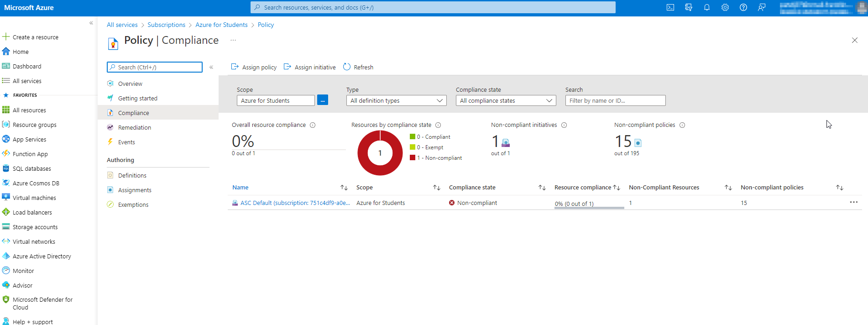Open page more options ellipsis by title
868x325 pixels.
[233, 40]
